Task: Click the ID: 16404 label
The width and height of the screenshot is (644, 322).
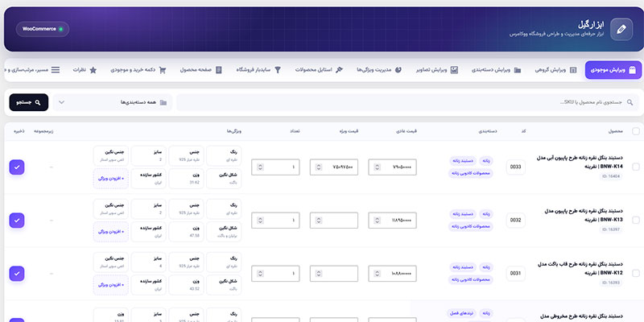Action: (x=612, y=176)
